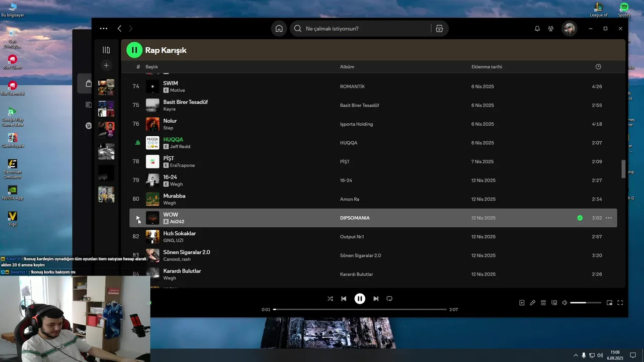Toggle saved checkmark for WOW

click(x=580, y=218)
